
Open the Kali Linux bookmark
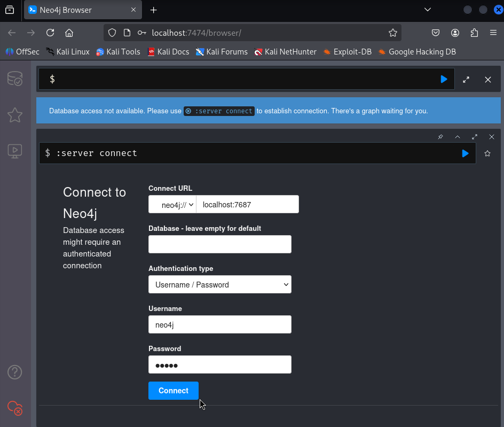click(x=67, y=52)
